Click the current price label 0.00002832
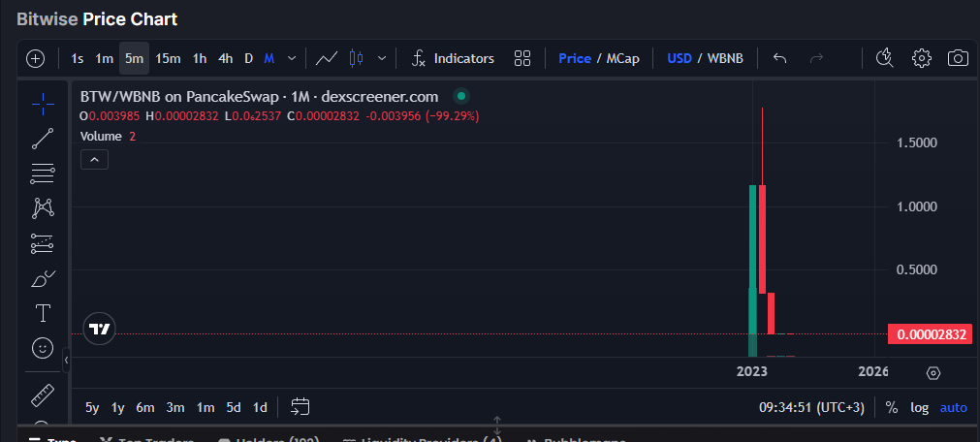This screenshot has width=980, height=442. point(931,334)
